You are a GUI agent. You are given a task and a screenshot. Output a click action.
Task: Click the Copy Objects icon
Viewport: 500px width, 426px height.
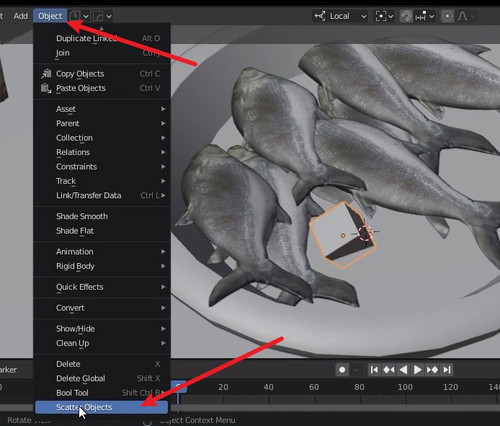46,74
